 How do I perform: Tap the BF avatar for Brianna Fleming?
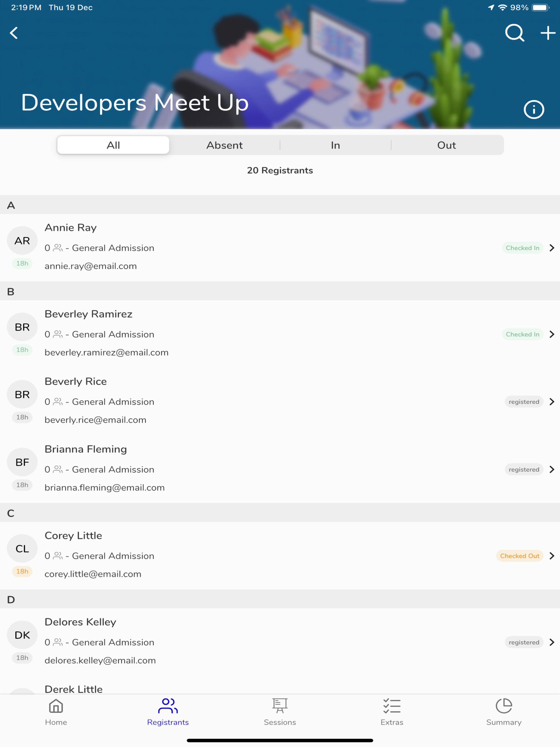pos(22,462)
